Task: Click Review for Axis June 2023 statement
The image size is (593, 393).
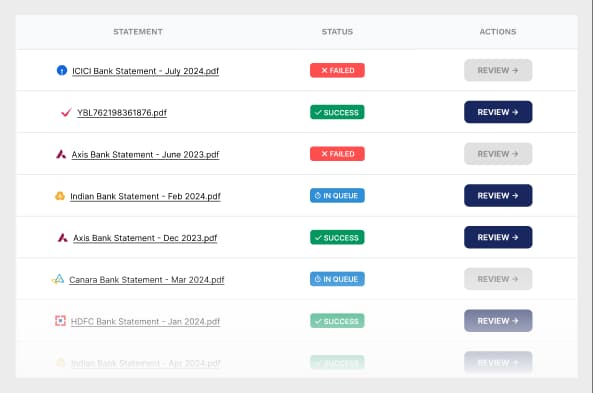Action: pos(498,154)
